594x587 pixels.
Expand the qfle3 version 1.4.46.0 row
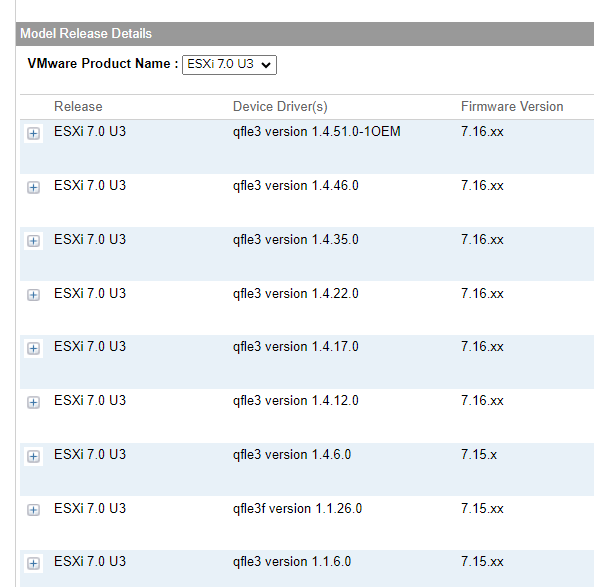click(x=33, y=187)
